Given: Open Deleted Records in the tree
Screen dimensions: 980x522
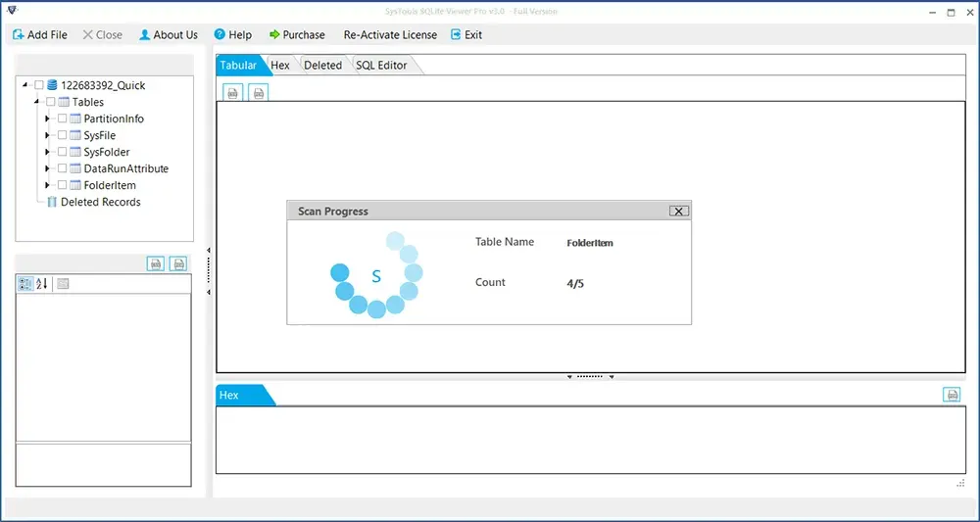Looking at the screenshot, I should coord(101,202).
